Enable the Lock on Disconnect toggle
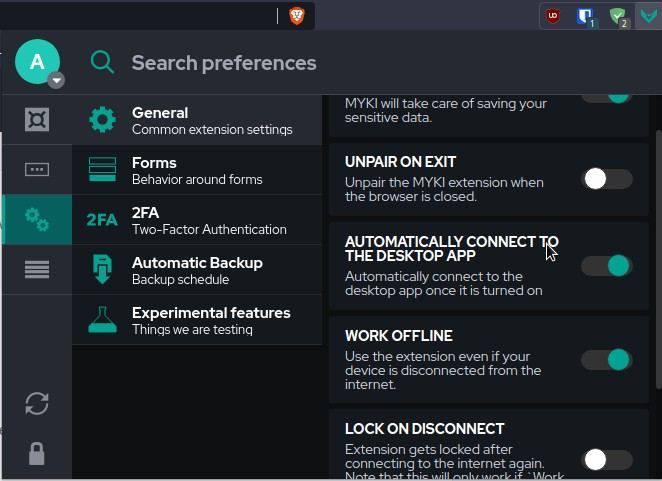 click(607, 460)
